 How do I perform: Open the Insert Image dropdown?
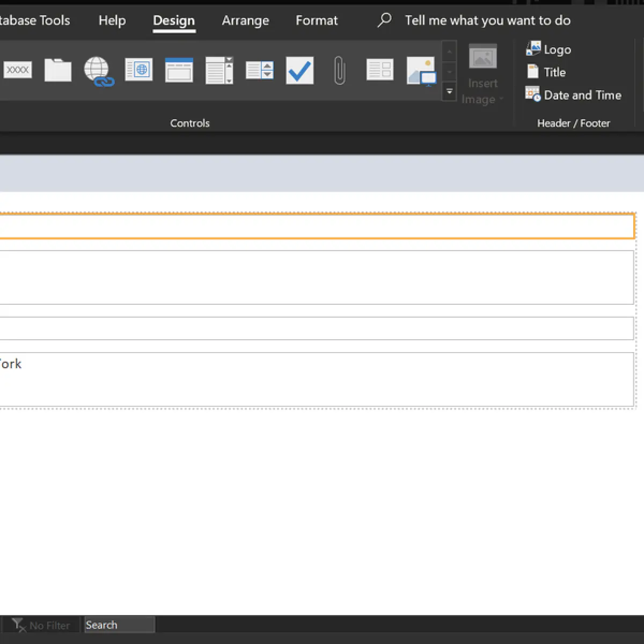[x=482, y=91]
